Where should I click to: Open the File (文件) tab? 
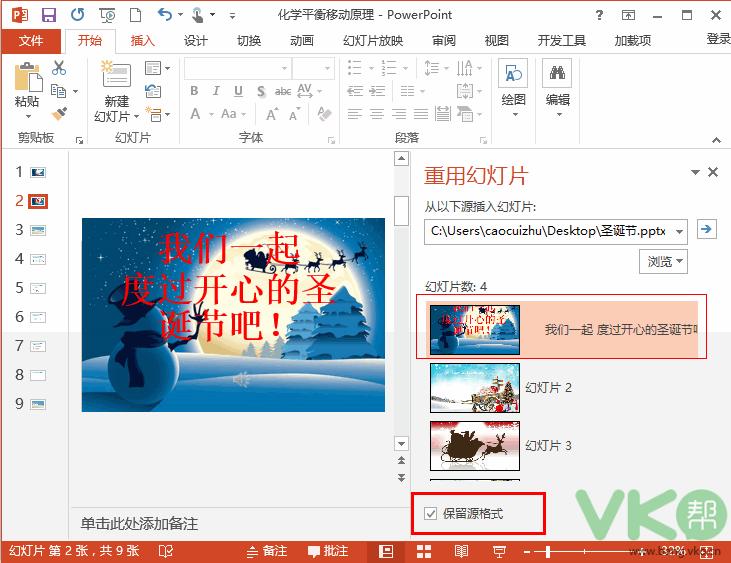(x=31, y=41)
